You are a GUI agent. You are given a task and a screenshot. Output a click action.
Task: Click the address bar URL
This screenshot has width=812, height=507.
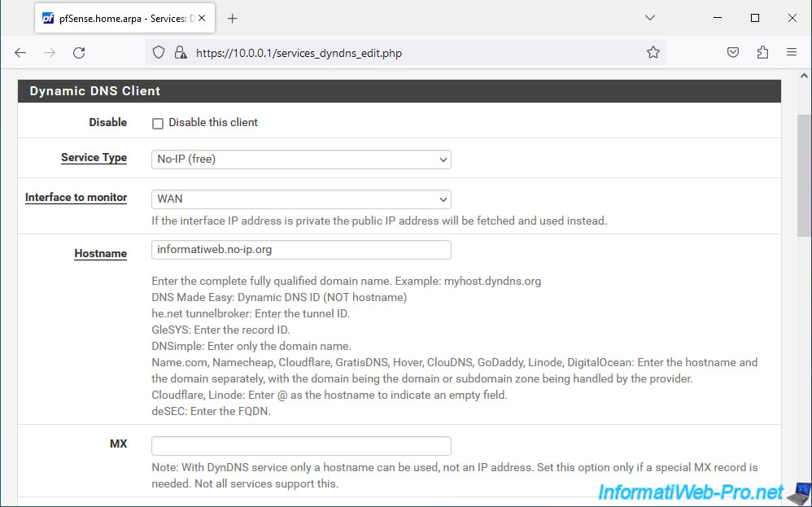299,53
